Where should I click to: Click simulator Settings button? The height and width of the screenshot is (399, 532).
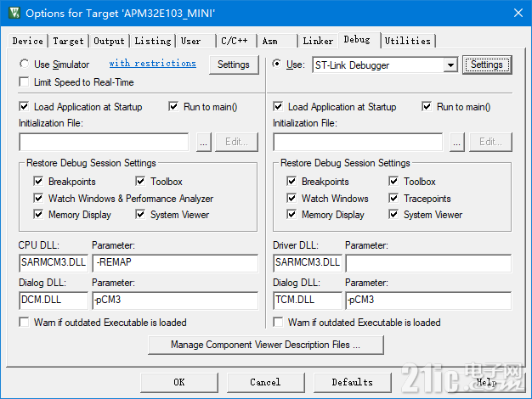[234, 65]
